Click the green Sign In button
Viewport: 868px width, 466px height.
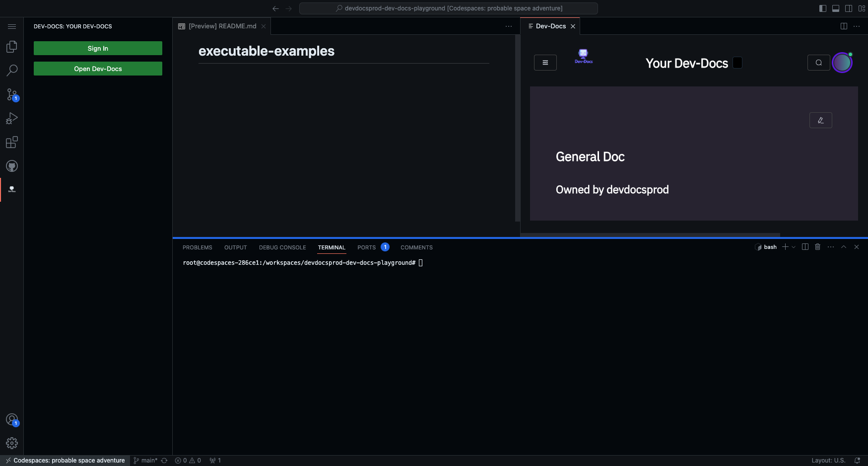(98, 48)
